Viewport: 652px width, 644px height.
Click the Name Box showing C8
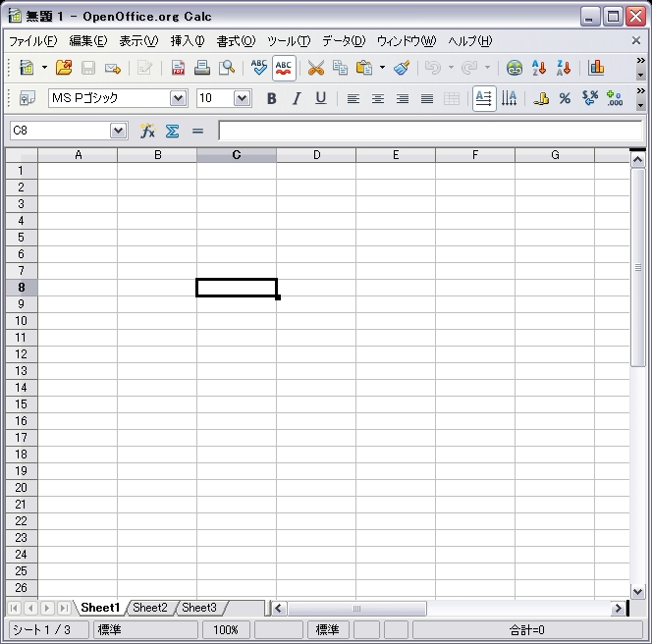pyautogui.click(x=60, y=131)
